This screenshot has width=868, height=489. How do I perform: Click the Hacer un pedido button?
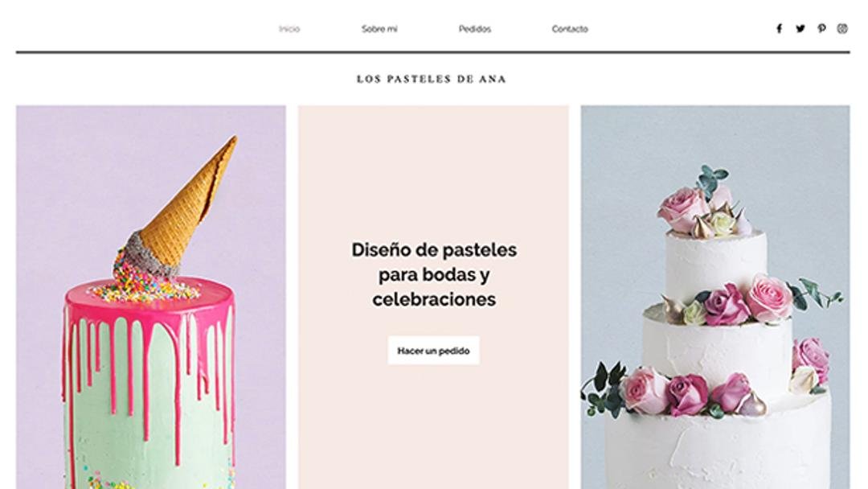433,351
